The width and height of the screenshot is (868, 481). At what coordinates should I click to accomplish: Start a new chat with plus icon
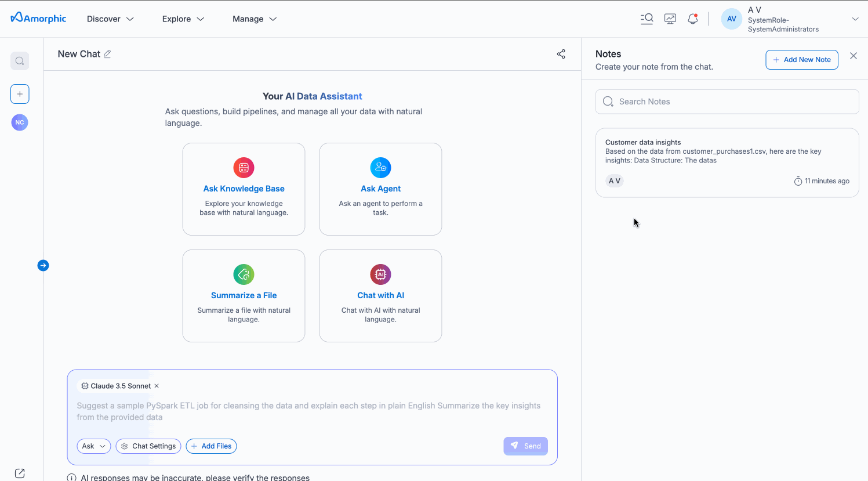[20, 94]
